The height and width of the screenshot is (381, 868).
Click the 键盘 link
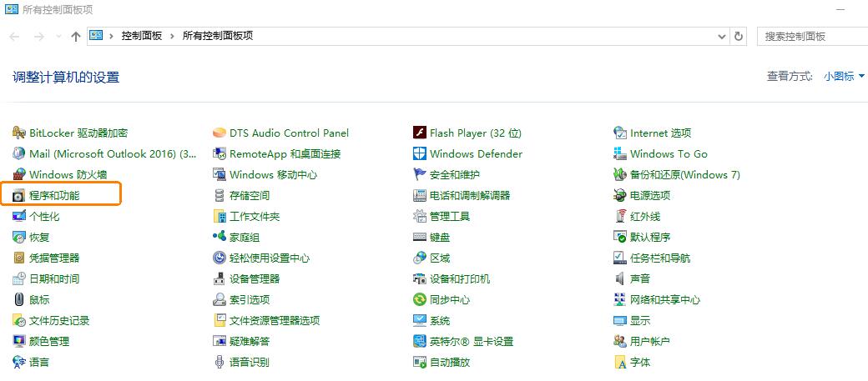coord(440,238)
